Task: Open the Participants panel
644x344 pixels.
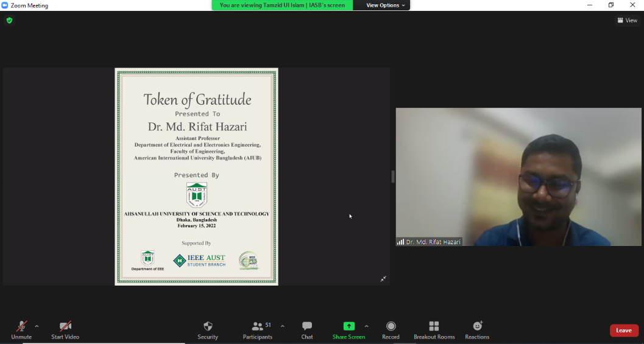Action: [x=258, y=330]
